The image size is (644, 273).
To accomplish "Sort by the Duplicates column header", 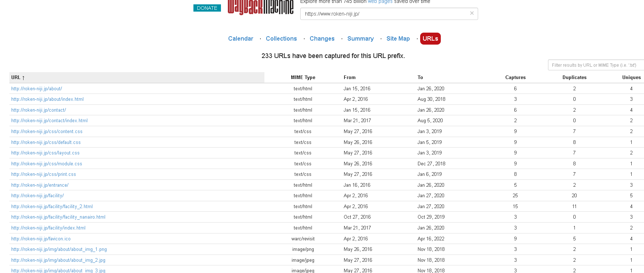I will [x=574, y=78].
